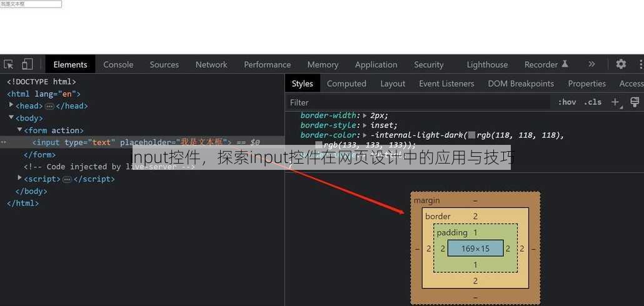Open the Network tab

[x=211, y=64]
